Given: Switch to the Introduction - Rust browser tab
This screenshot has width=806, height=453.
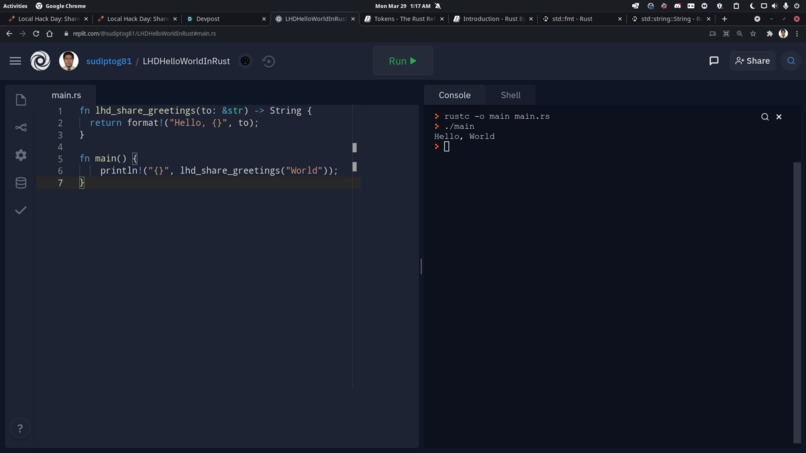Looking at the screenshot, I should [x=492, y=19].
